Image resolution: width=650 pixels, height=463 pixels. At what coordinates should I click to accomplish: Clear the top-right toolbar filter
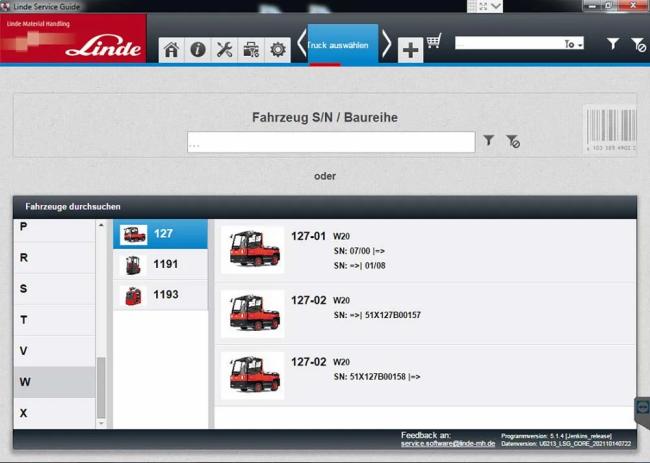coord(637,44)
